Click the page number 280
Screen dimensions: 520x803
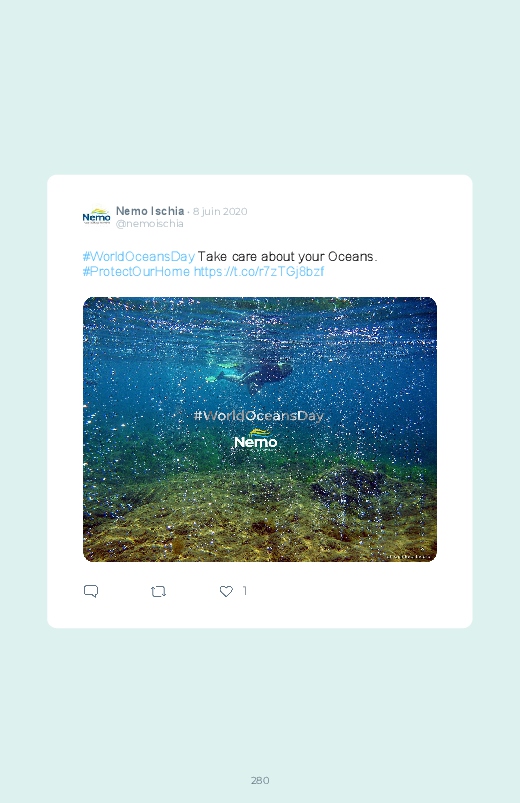[260, 780]
